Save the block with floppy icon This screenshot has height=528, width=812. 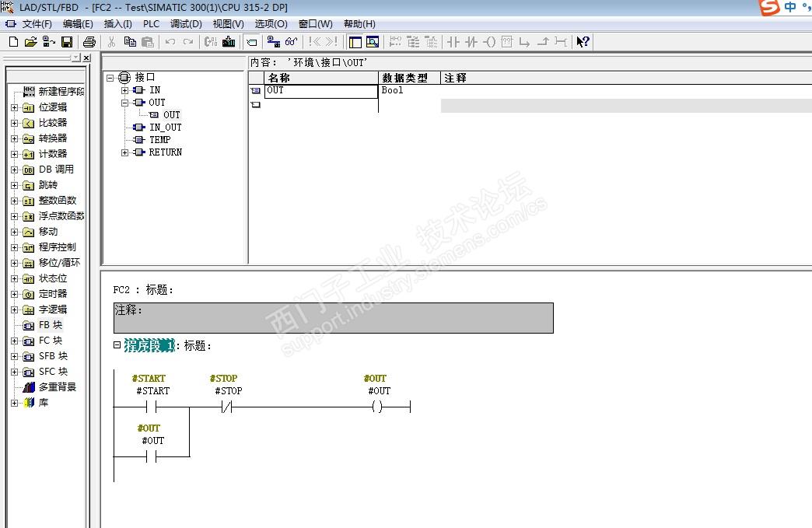click(67, 42)
